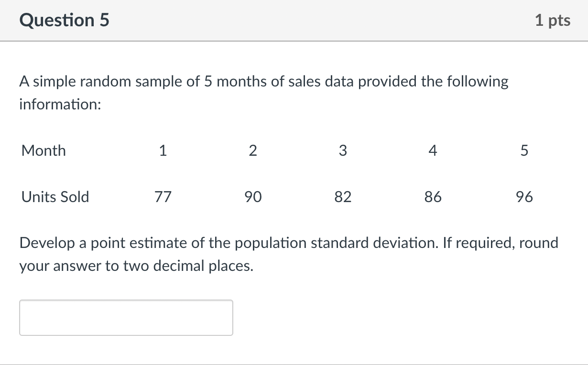Select the value 82 in the table
The height and width of the screenshot is (365, 588).
[342, 196]
